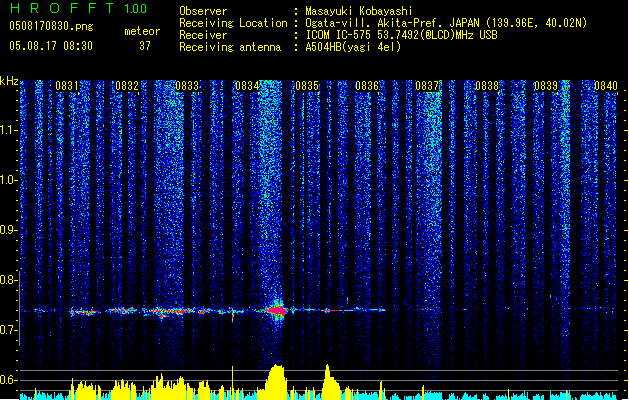
Task: Click the Receiver label
Action: point(203,35)
